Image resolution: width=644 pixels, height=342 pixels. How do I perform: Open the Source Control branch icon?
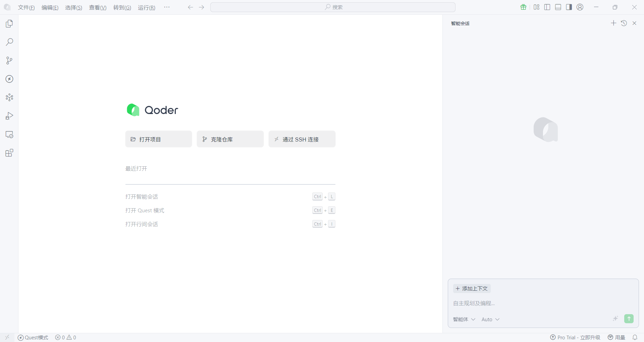9,60
